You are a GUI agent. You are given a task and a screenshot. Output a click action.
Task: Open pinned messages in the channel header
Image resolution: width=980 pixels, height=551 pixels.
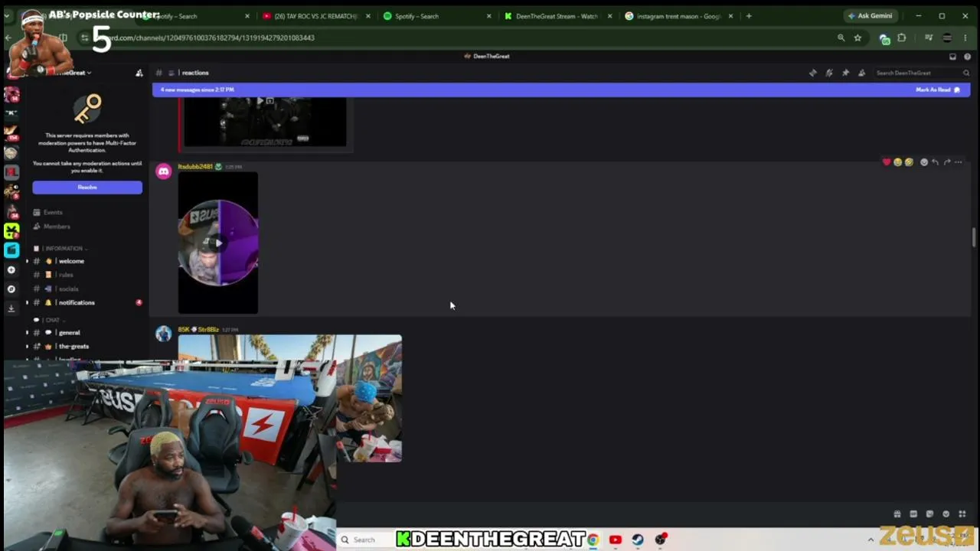click(845, 73)
